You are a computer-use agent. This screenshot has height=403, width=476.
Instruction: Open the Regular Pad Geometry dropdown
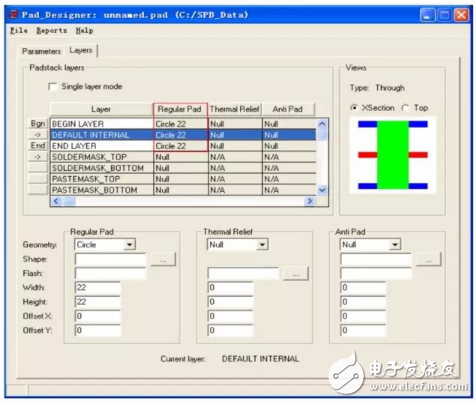point(129,245)
